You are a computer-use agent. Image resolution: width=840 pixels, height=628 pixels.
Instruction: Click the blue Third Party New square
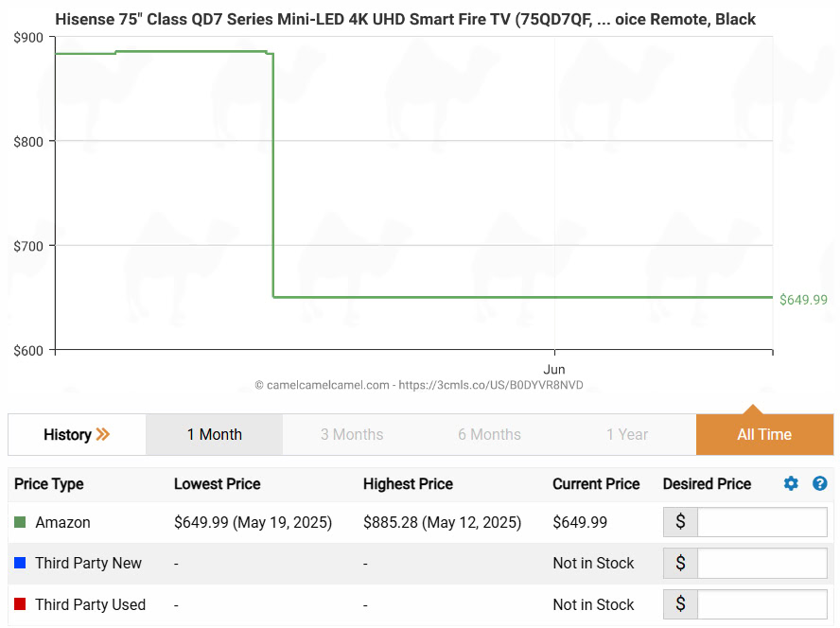pos(20,564)
